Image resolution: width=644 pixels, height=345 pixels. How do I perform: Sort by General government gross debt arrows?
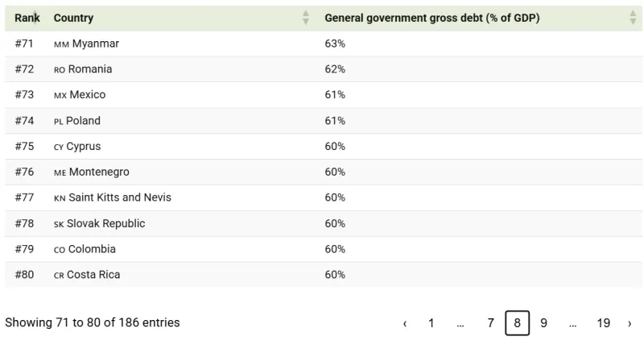point(633,18)
